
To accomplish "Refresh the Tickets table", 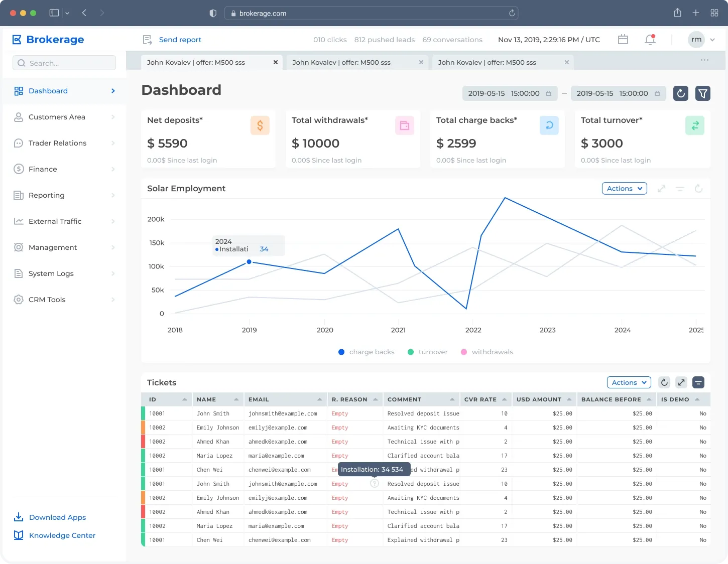I will 664,382.
